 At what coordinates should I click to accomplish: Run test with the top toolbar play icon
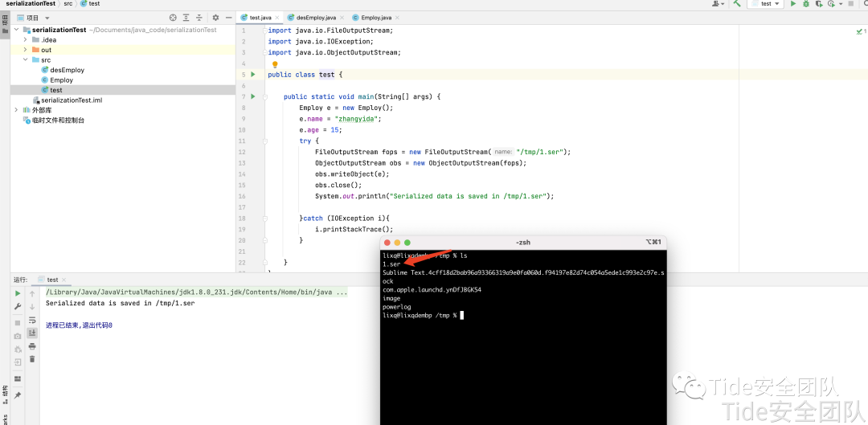[792, 3]
